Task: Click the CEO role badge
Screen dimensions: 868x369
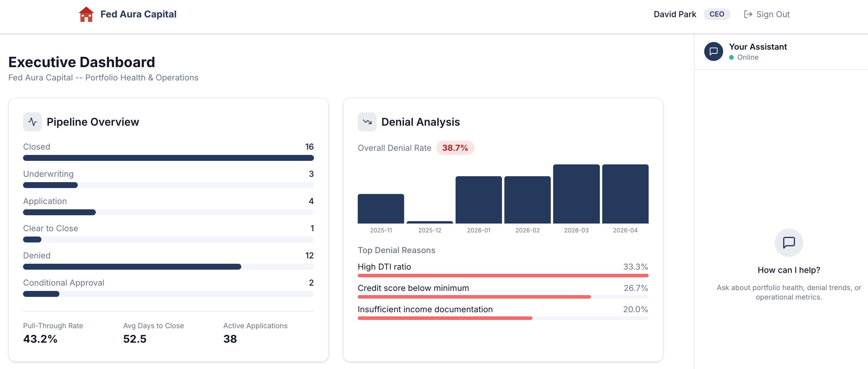Action: pyautogui.click(x=716, y=14)
